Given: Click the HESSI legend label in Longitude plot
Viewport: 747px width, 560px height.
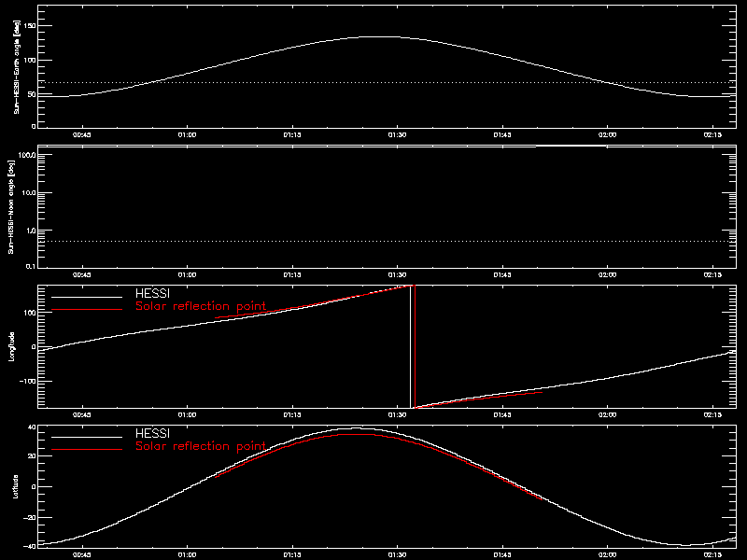Looking at the screenshot, I should 152,293.
